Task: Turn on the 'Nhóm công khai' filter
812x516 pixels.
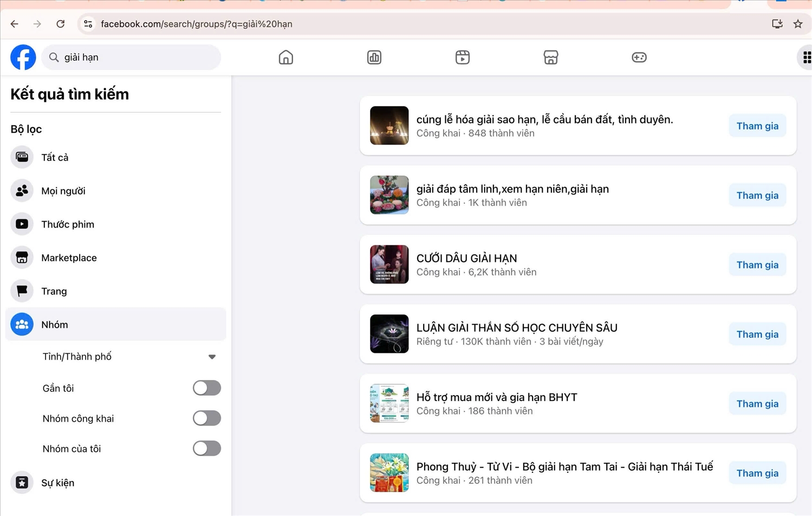Action: click(206, 418)
